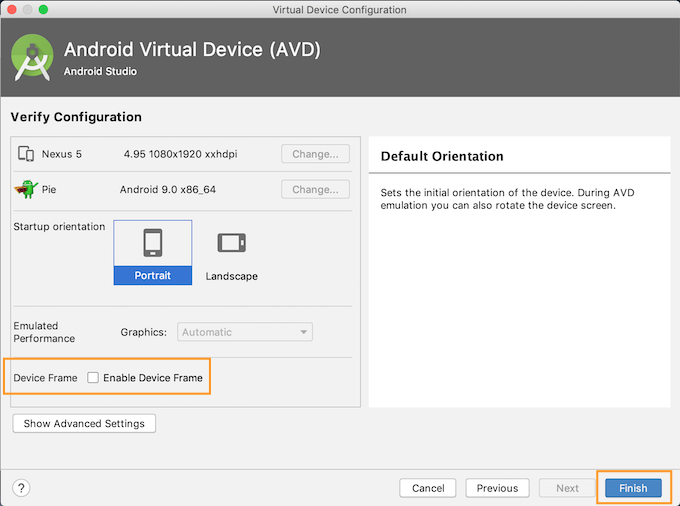Click the Nexus 5 device icon
This screenshot has height=506, width=680.
click(x=26, y=154)
